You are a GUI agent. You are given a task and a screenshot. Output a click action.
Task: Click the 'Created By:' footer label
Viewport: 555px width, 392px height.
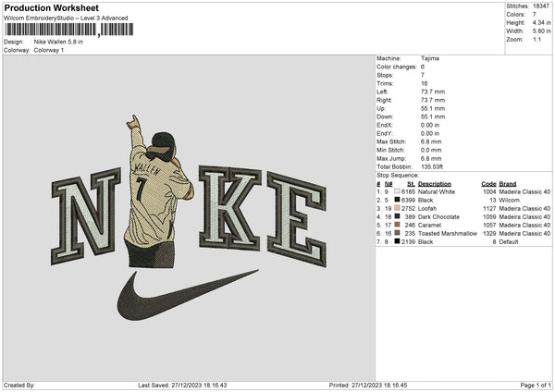click(x=19, y=385)
